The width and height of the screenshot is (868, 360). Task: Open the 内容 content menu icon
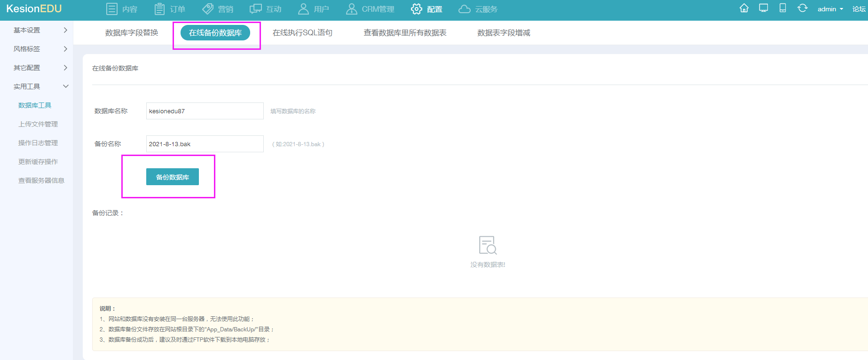coord(111,9)
